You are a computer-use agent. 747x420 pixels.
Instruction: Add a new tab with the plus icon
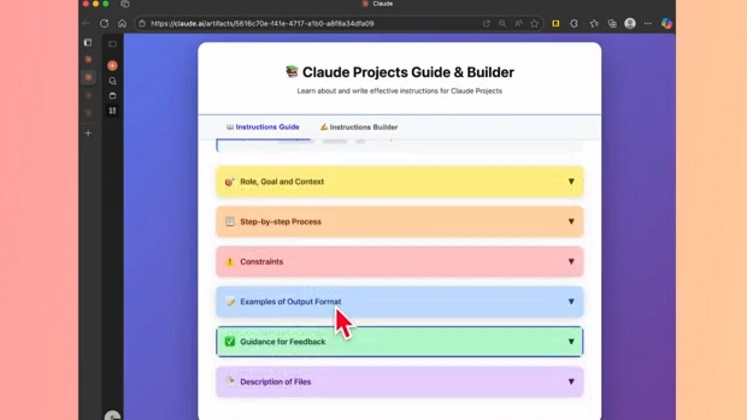88,133
